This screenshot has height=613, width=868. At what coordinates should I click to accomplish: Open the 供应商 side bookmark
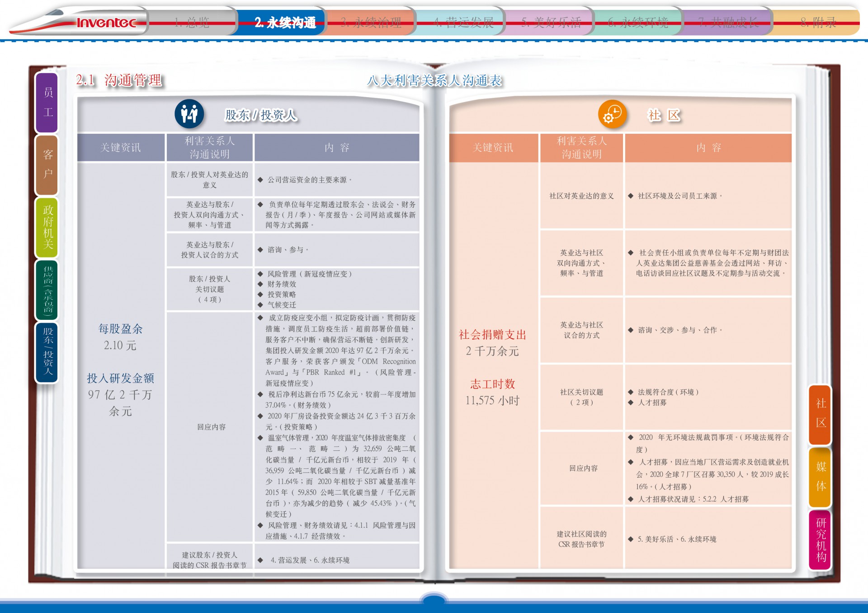click(47, 290)
